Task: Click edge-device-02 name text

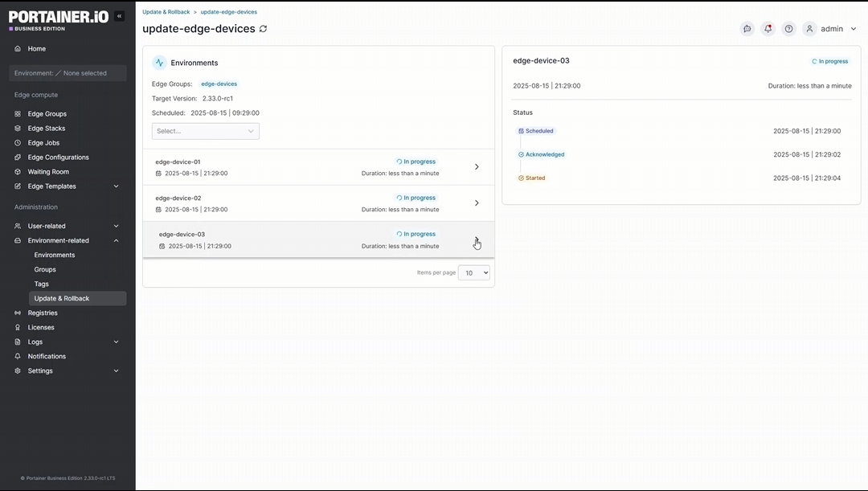Action: tap(178, 198)
